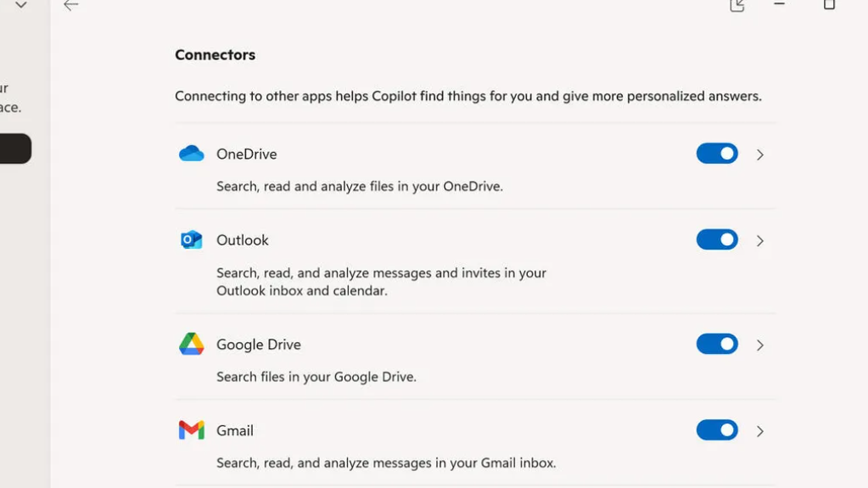The width and height of the screenshot is (868, 488).
Task: Click the chevron next to Gmail toggle
Action: point(760,431)
